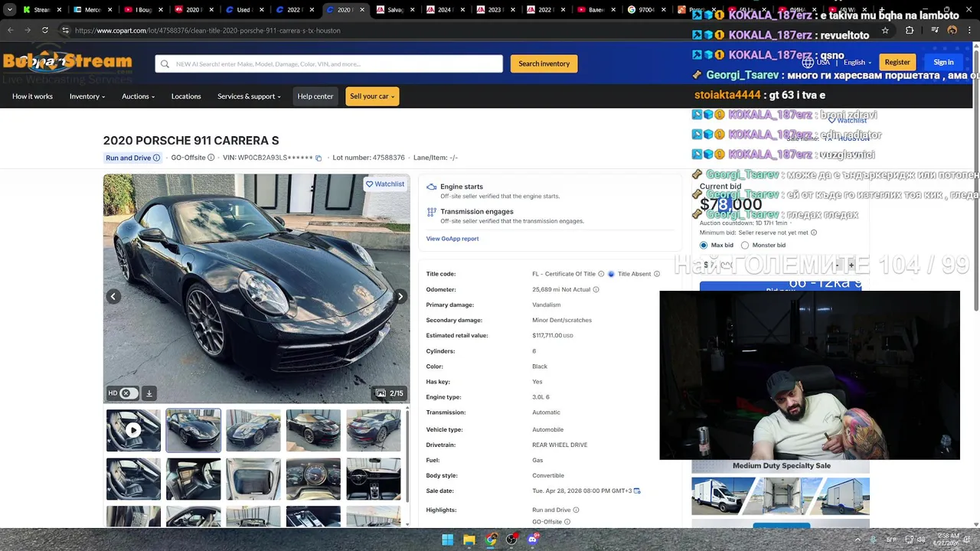Click Search inventory button
The height and width of the screenshot is (551, 980).
[544, 64]
